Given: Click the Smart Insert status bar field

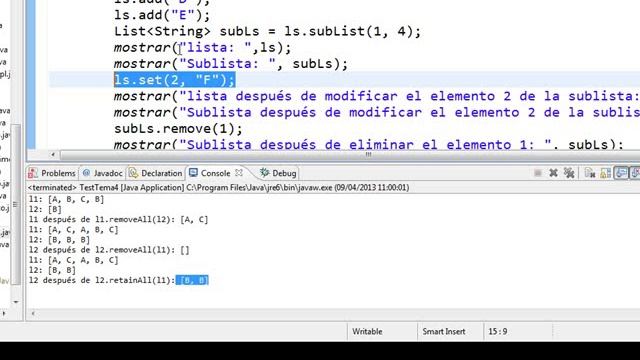Looking at the screenshot, I should tap(444, 331).
